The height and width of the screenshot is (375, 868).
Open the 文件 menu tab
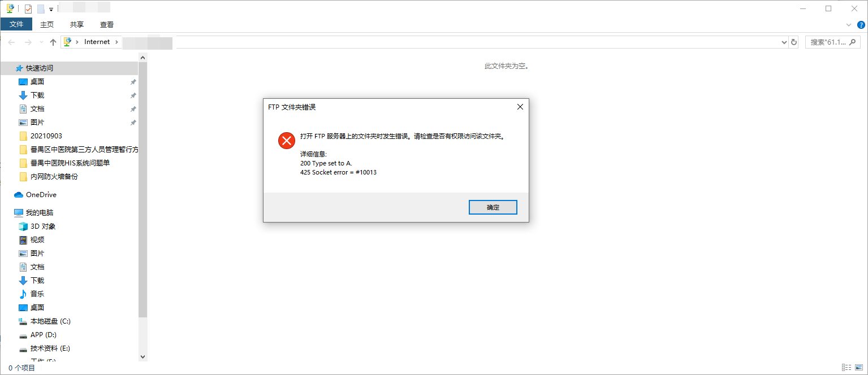[16, 24]
